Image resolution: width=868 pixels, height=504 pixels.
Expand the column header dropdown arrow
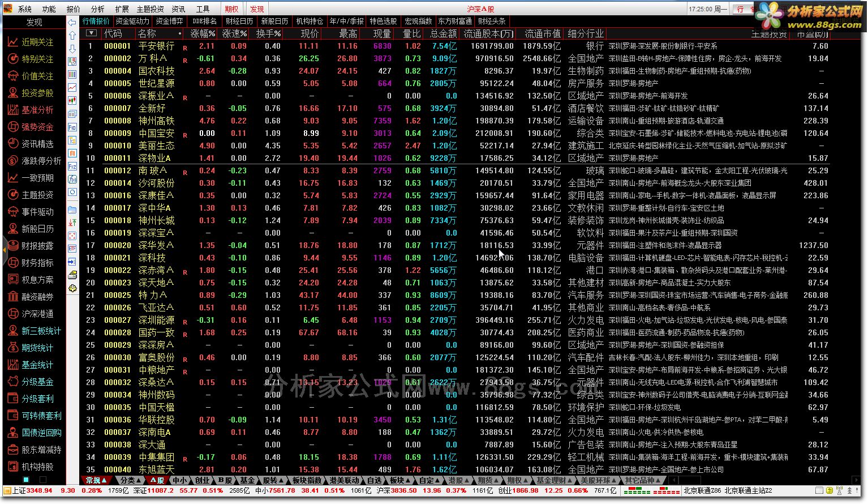91,33
